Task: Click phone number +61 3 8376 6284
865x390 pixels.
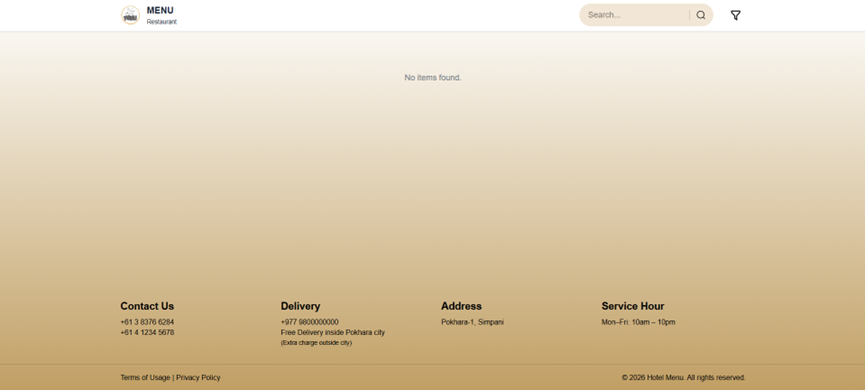Action: click(147, 322)
